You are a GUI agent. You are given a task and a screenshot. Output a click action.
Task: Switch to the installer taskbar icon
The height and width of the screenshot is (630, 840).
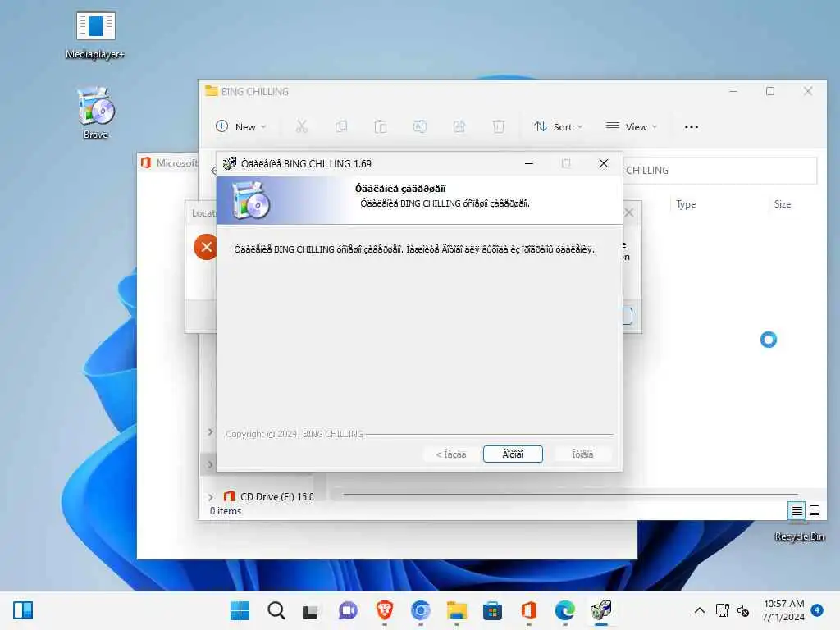coord(601,610)
